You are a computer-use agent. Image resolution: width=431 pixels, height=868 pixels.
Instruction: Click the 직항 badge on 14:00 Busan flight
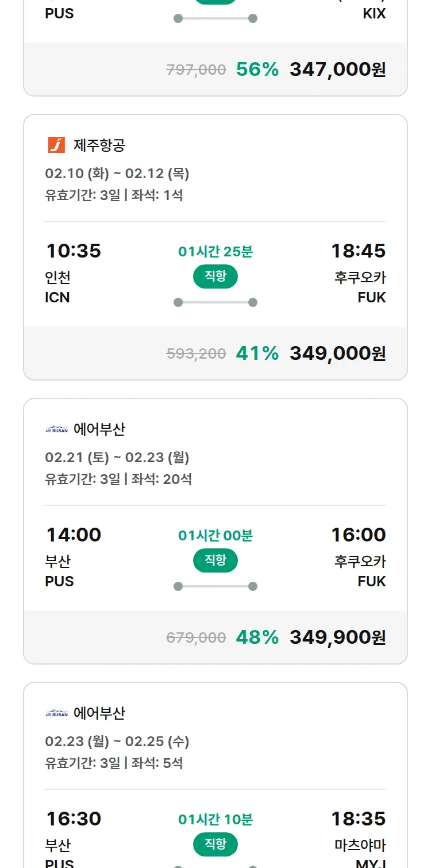click(215, 560)
